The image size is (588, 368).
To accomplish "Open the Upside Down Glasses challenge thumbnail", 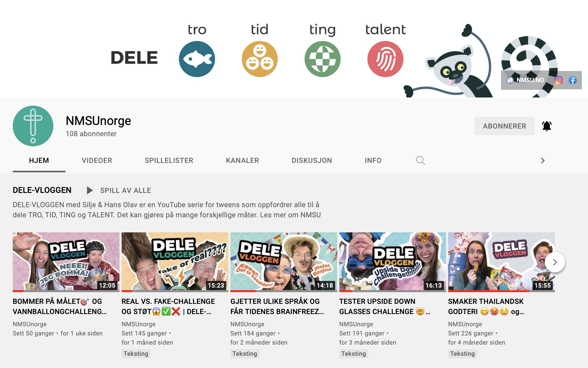I will tap(393, 262).
